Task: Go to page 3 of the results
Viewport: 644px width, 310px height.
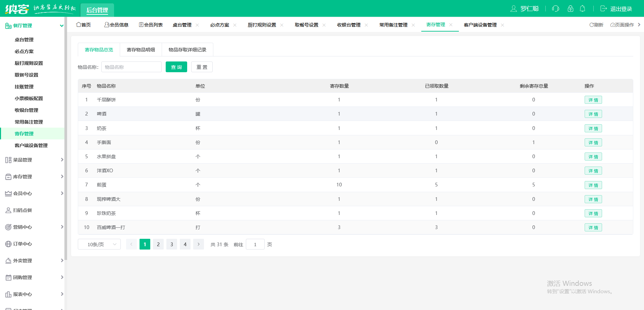Action: 172,245
